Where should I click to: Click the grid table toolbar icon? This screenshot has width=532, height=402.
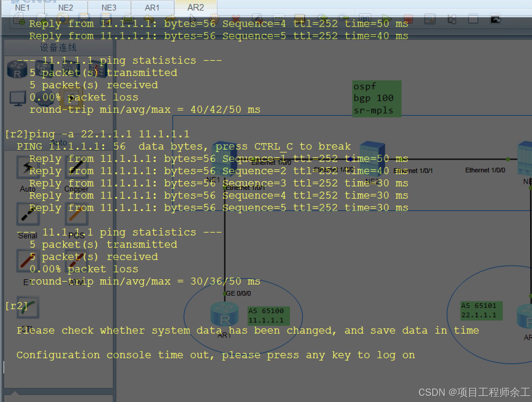pyautogui.click(x=473, y=19)
